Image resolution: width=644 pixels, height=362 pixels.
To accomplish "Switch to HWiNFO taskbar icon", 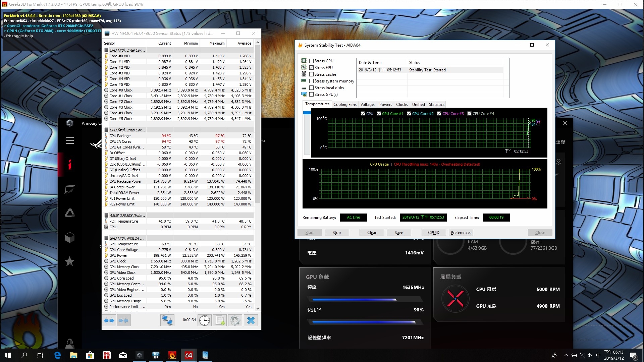I will (156, 355).
